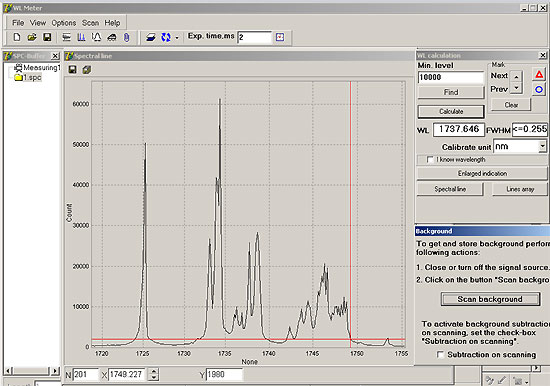
Task: Open the File menu
Action: pyautogui.click(x=18, y=23)
